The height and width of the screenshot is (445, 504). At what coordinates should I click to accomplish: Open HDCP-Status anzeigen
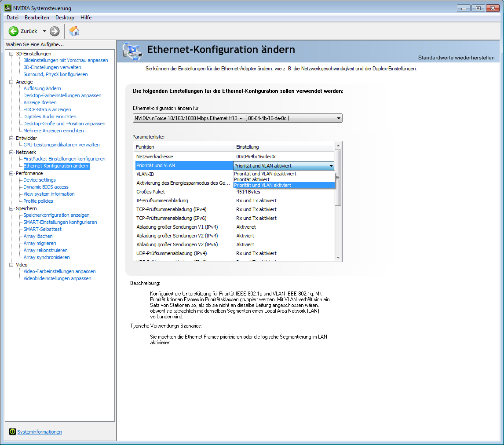click(47, 109)
